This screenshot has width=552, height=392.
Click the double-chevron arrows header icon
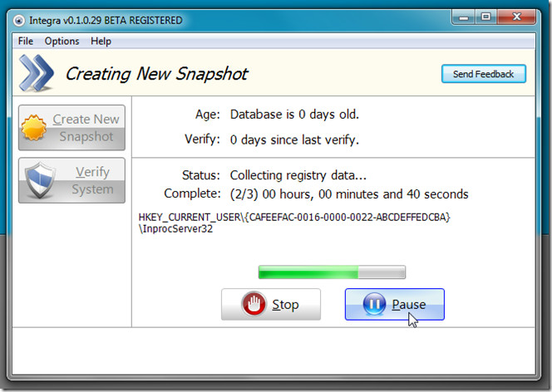[37, 73]
